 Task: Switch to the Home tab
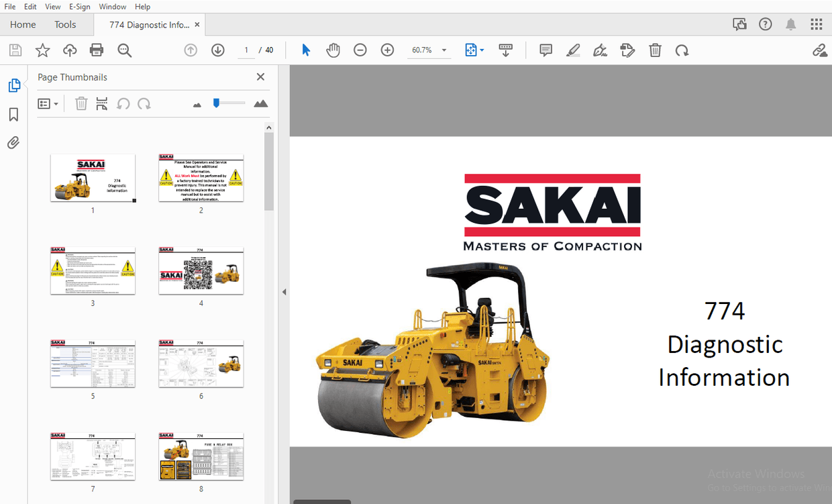[x=23, y=25]
